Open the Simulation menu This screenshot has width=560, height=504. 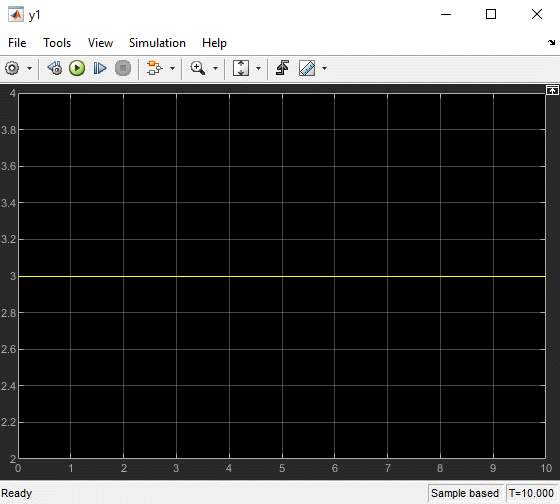coord(157,43)
